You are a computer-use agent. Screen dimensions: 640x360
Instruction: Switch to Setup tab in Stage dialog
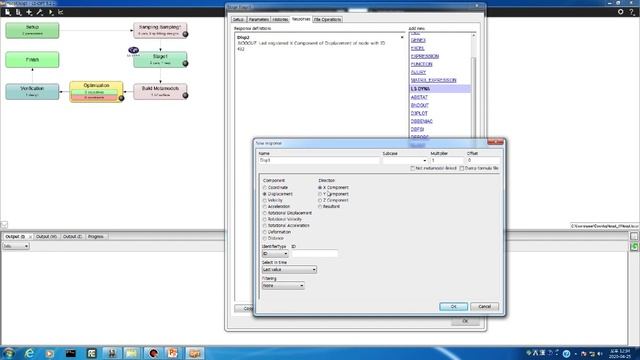point(238,20)
